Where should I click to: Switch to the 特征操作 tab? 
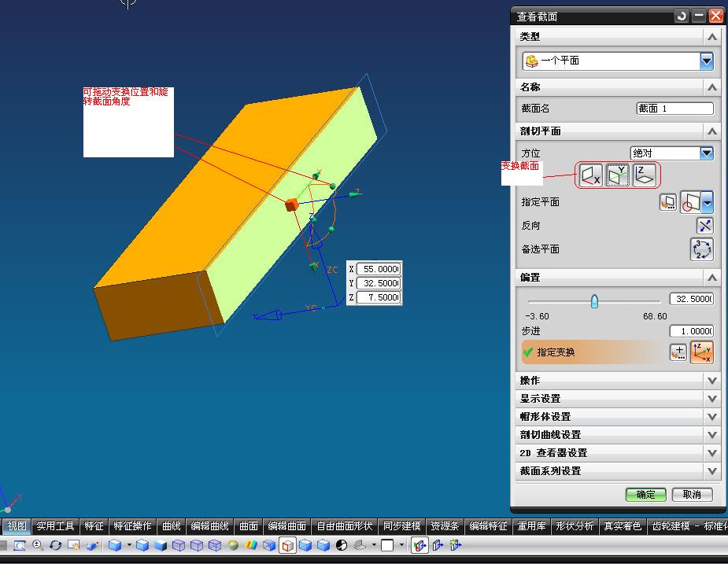[x=132, y=526]
